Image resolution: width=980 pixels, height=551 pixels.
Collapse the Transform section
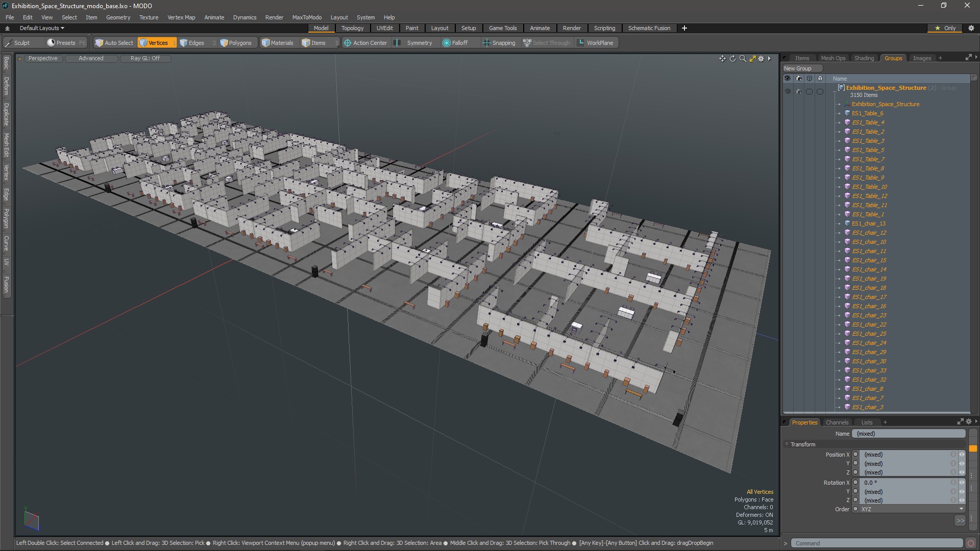[787, 444]
